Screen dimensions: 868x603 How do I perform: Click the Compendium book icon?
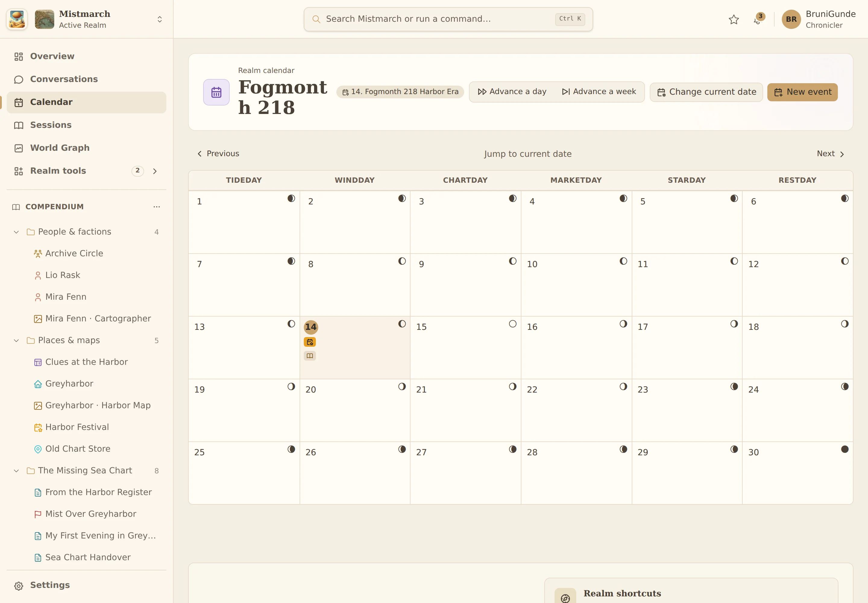click(16, 207)
